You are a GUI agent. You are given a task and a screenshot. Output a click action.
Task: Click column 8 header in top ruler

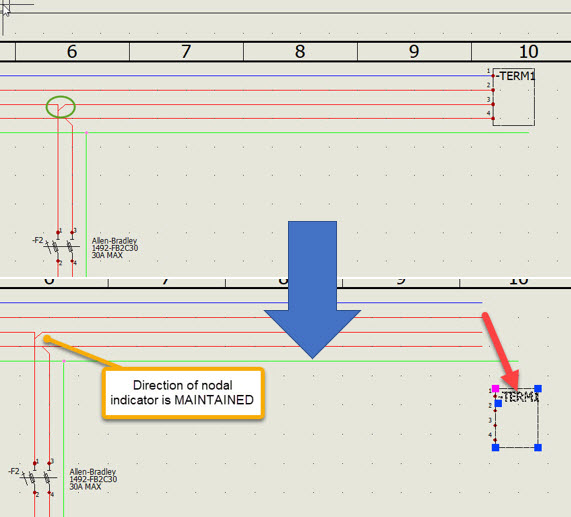300,52
